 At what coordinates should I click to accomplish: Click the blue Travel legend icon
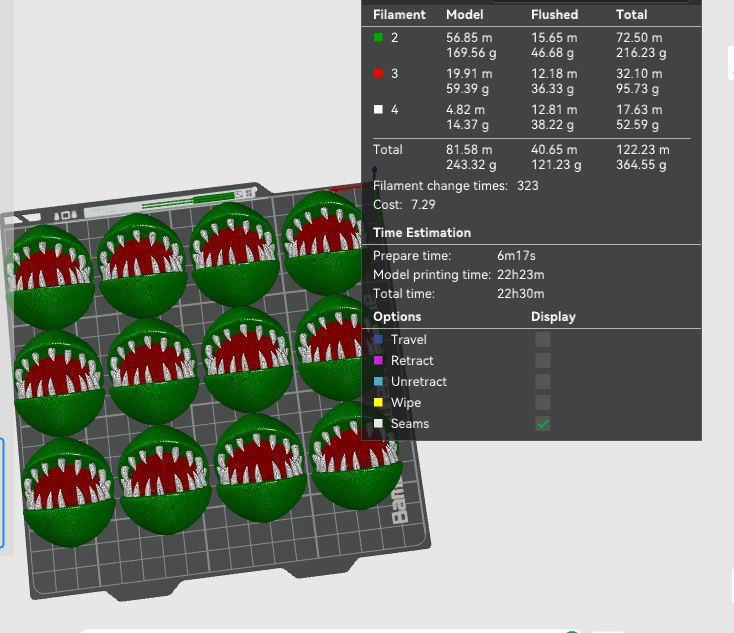pos(378,339)
